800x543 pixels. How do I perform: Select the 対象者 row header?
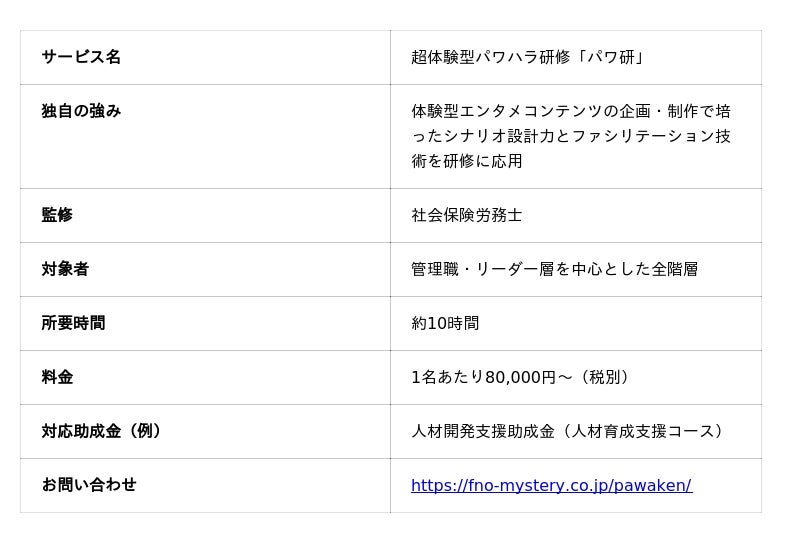pos(65,269)
